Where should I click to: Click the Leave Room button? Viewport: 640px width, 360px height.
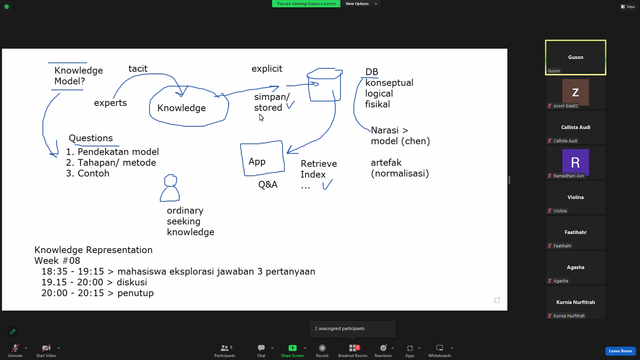coord(620,351)
